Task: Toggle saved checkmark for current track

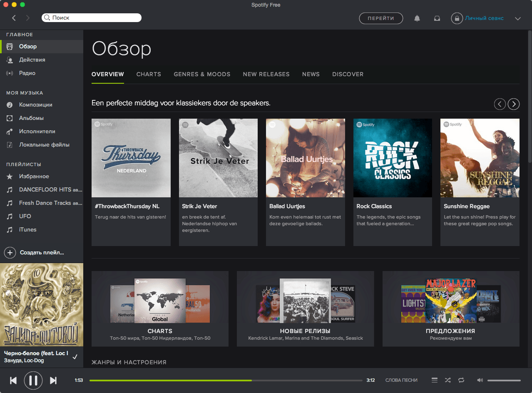Action: pos(75,357)
